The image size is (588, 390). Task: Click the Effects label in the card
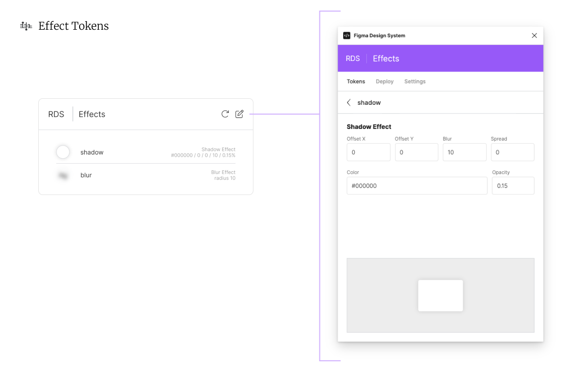(92, 114)
